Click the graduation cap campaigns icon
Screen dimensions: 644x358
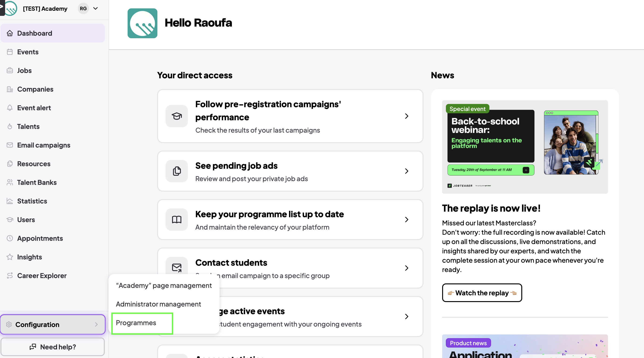(177, 116)
